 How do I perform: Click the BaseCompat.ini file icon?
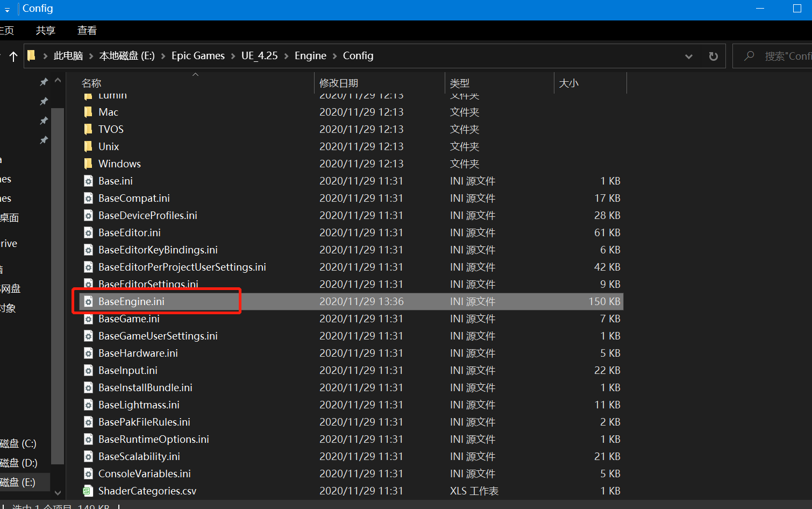pyautogui.click(x=89, y=198)
